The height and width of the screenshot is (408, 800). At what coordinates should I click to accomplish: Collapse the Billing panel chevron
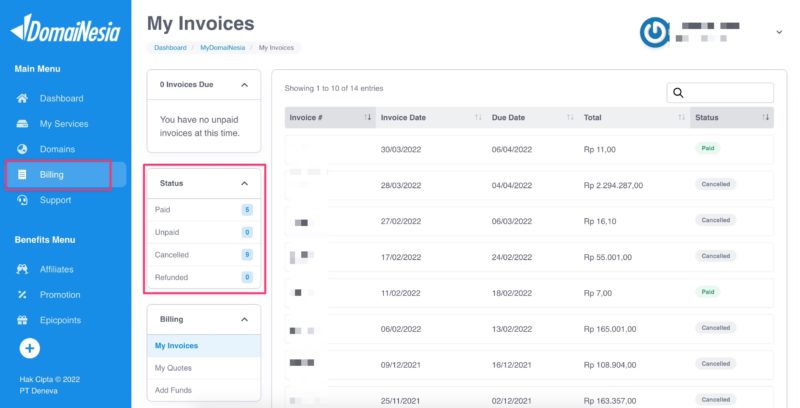point(244,320)
